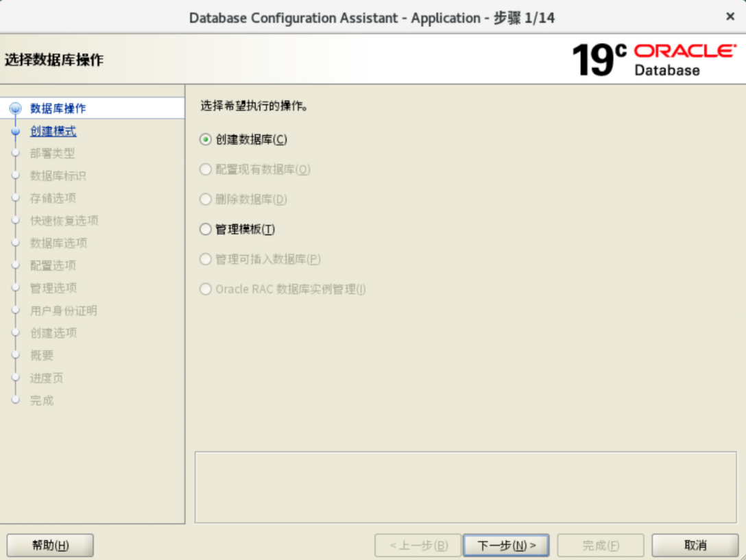Select 管理可插入数据库 radio option

click(205, 259)
